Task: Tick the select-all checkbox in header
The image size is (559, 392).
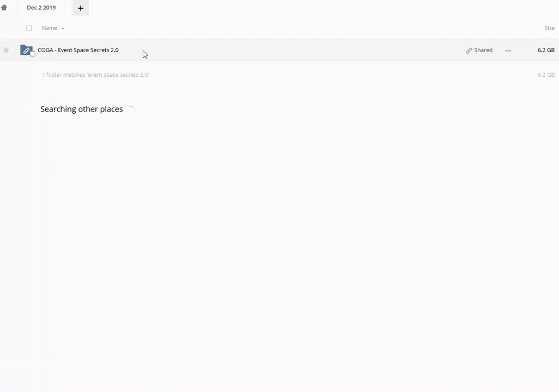Action: click(x=29, y=28)
